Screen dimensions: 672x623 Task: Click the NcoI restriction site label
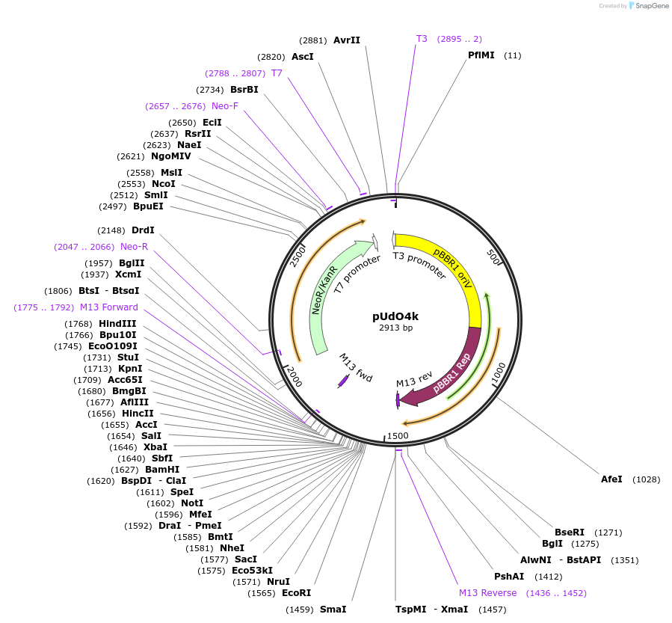pos(162,183)
